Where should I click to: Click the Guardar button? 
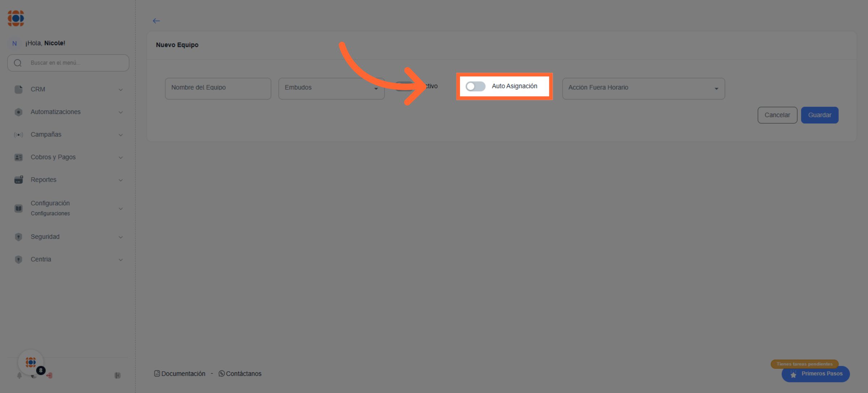click(x=819, y=115)
